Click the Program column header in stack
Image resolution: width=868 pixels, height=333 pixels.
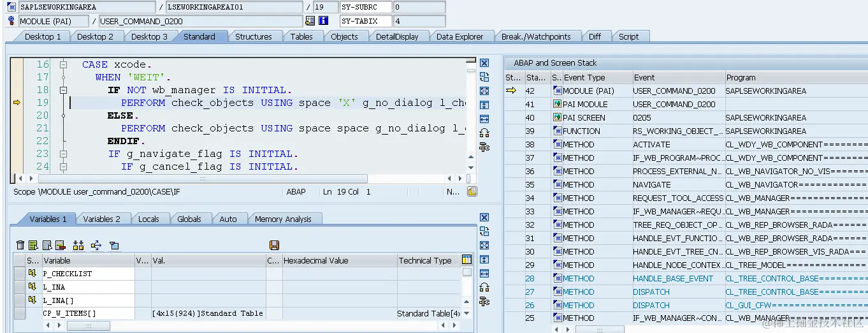[x=797, y=77]
